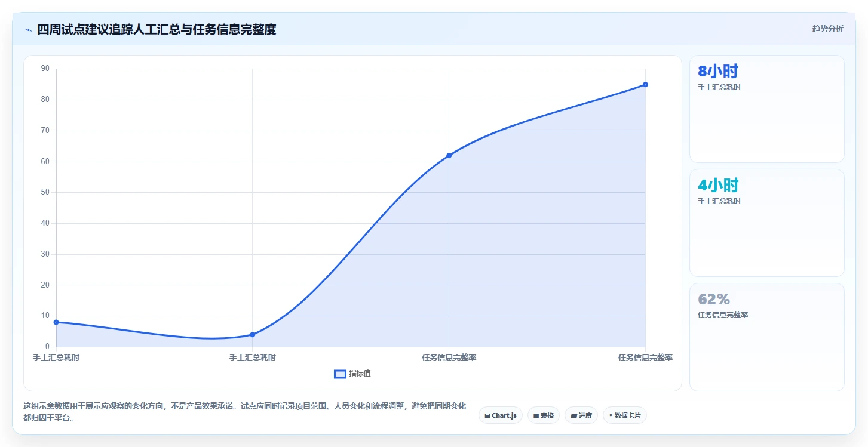Click the chart title 四周试点建议追踪人工汇总与任务信息完整度
868x447 pixels.
[157, 29]
